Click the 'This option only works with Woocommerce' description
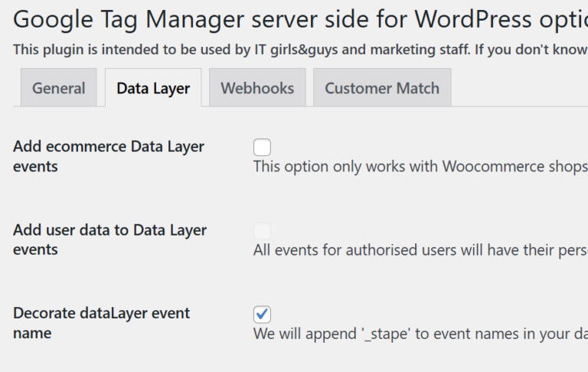Screen dimensions: 588x372 point(420,166)
